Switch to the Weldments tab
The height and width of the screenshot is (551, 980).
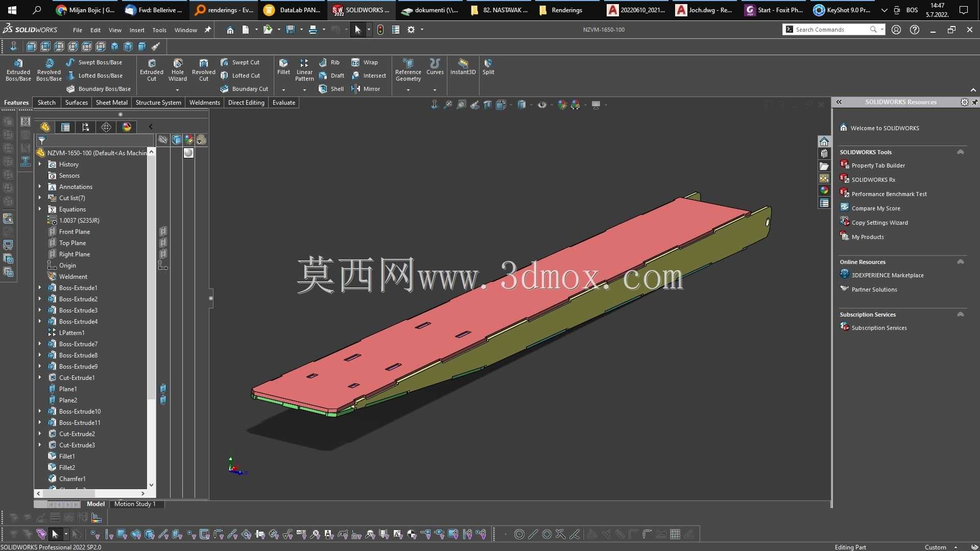[204, 103]
